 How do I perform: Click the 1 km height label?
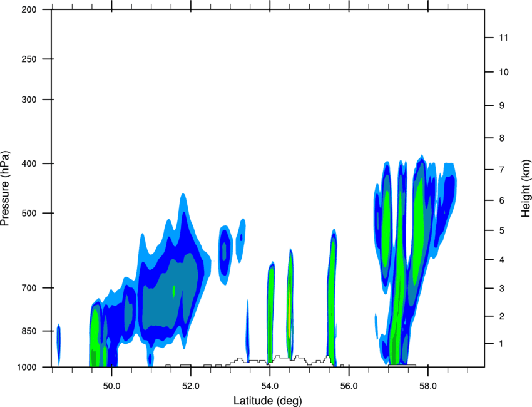501,344
